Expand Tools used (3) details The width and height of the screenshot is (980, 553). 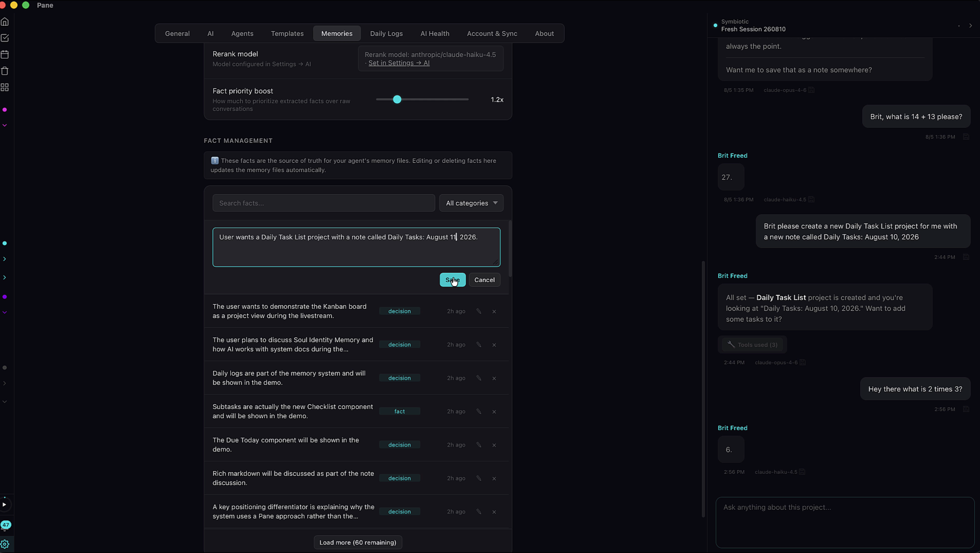click(752, 345)
